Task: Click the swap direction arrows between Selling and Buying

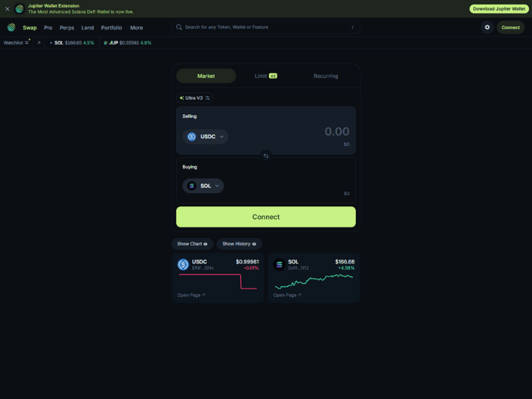Action: [266, 156]
